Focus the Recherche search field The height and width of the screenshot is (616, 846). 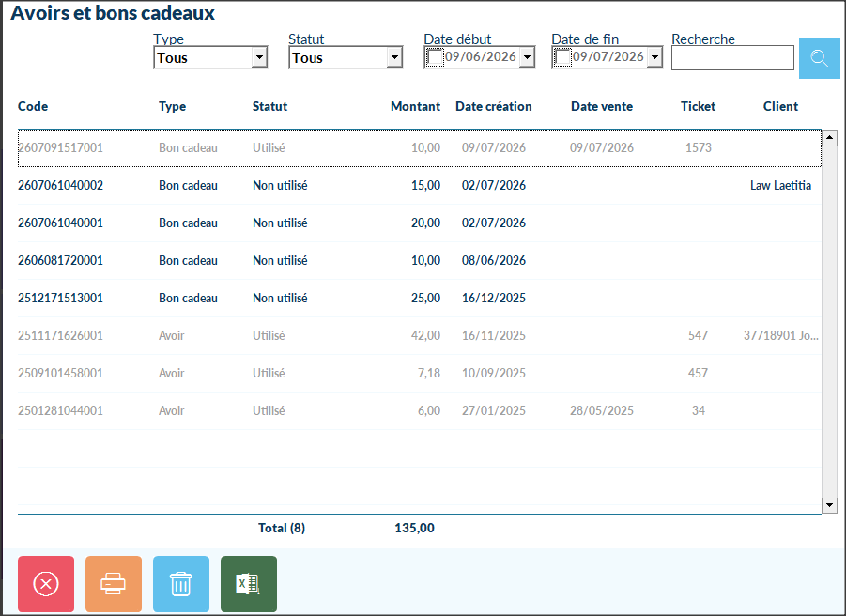[x=732, y=57]
